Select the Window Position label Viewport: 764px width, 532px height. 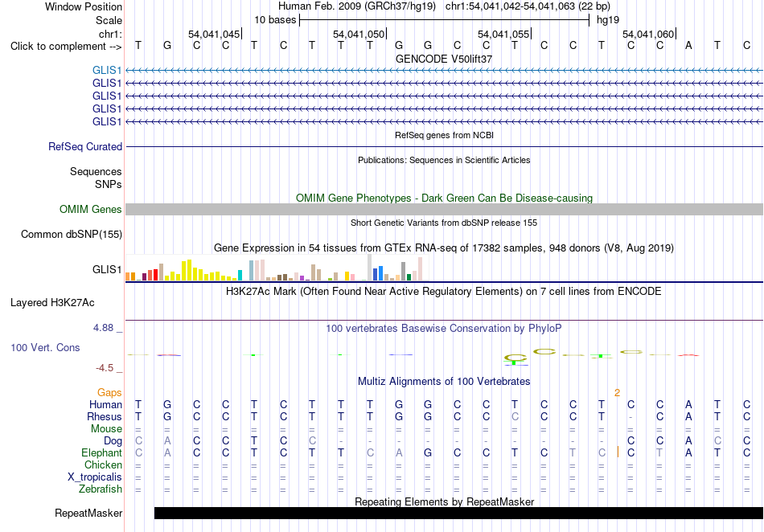[84, 6]
